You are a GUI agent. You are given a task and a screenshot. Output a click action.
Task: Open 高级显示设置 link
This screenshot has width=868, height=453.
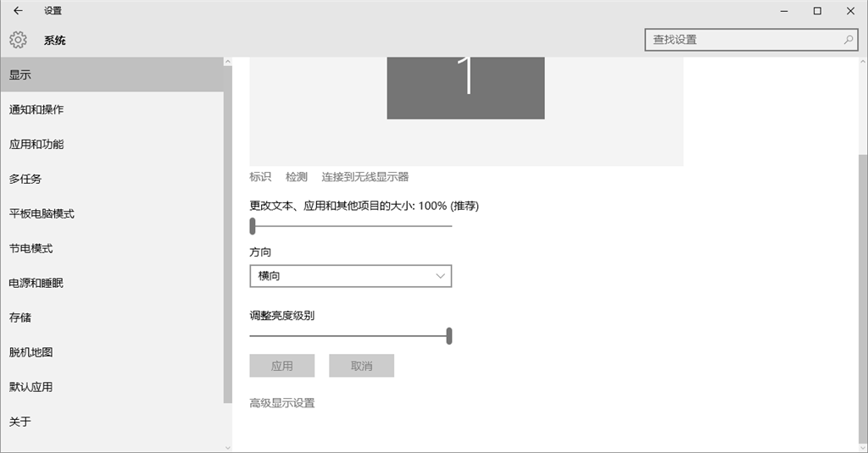pyautogui.click(x=281, y=403)
